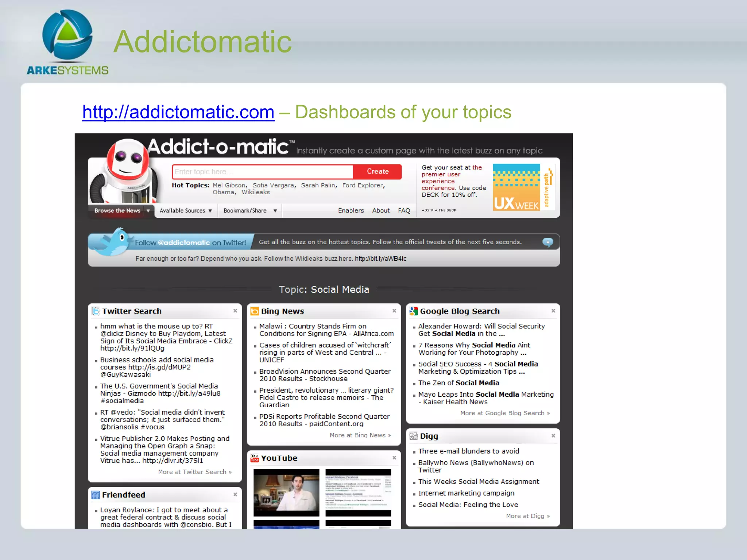Open the bit.ly/aWB4ic Wikileaks link
The image size is (747, 560).
pos(380,258)
